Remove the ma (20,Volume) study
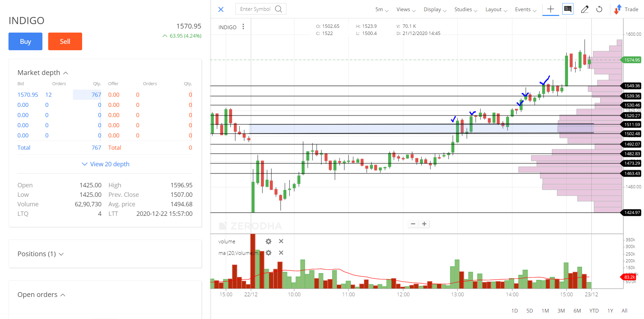 [281, 253]
